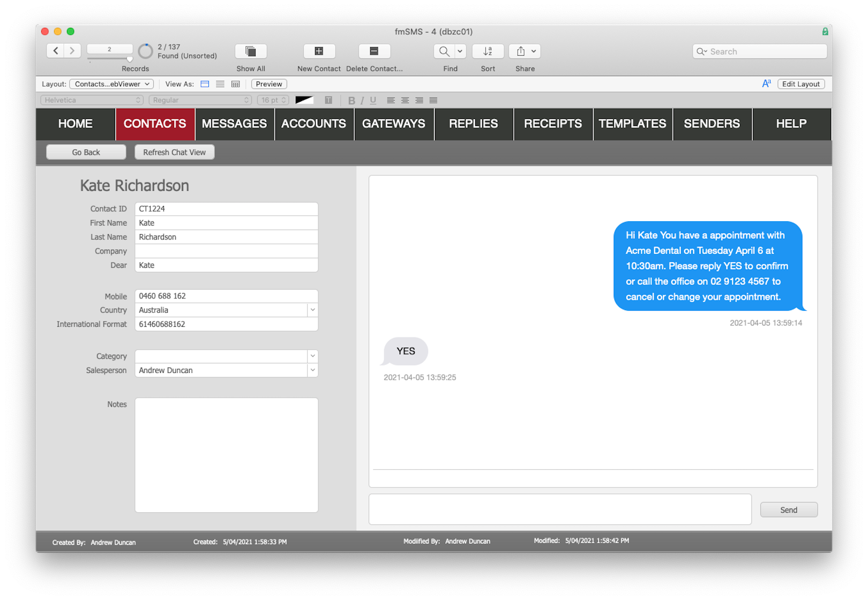
Task: Go to next record arrow
Action: [72, 51]
